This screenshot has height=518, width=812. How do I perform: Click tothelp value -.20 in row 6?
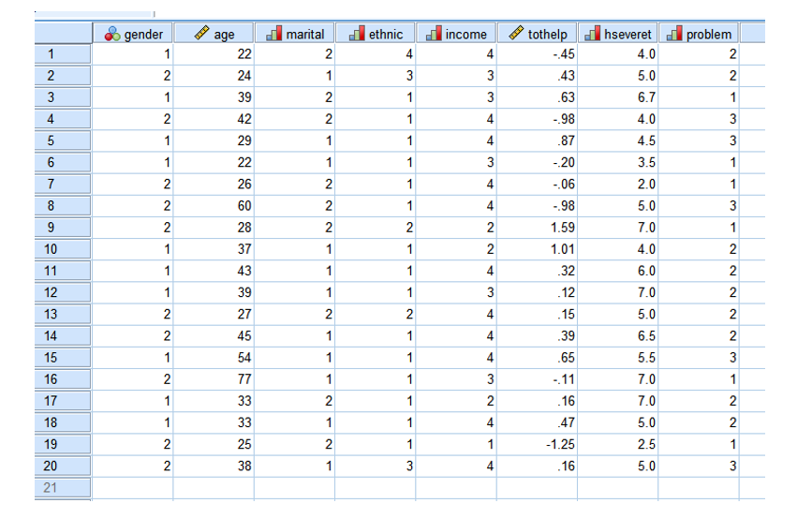pyautogui.click(x=564, y=163)
